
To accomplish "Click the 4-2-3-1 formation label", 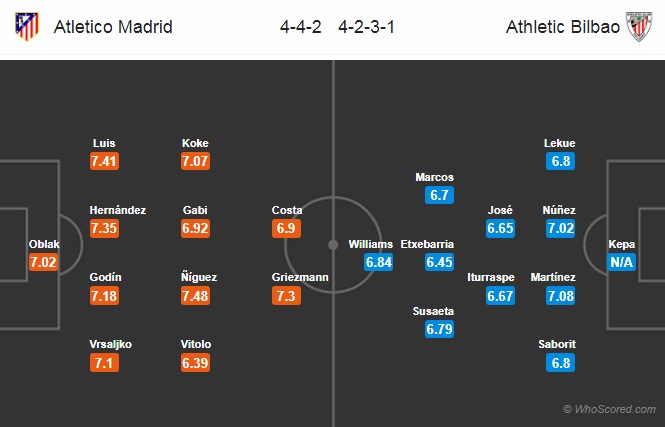I will coord(366,27).
